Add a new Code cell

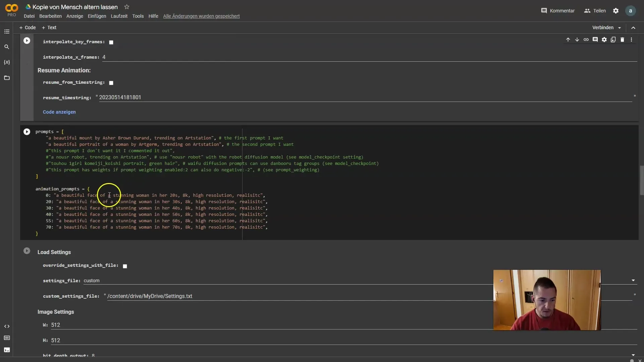(28, 27)
